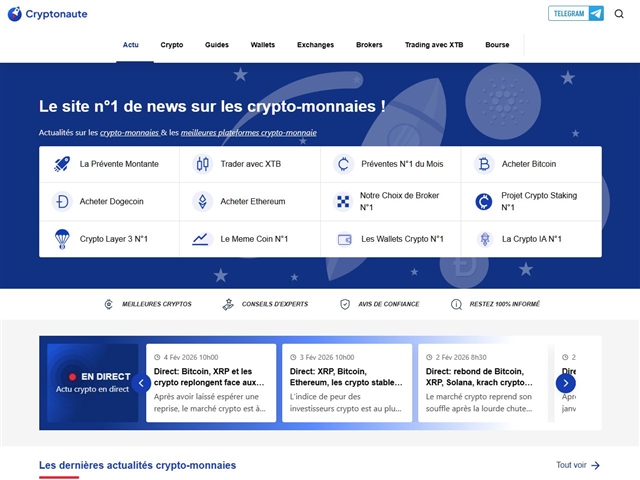Click the AVIS DE CONFIANCE label

point(389,304)
